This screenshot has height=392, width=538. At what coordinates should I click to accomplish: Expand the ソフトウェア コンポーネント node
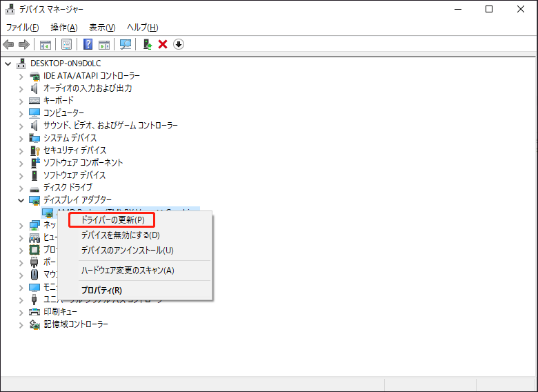[21, 164]
